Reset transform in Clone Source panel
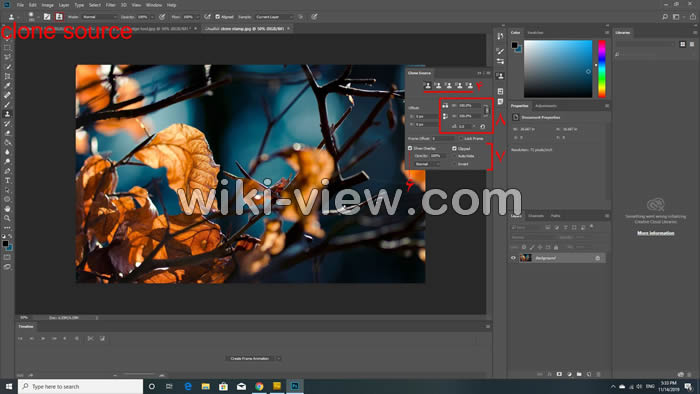The height and width of the screenshot is (394, 700). coord(483,127)
